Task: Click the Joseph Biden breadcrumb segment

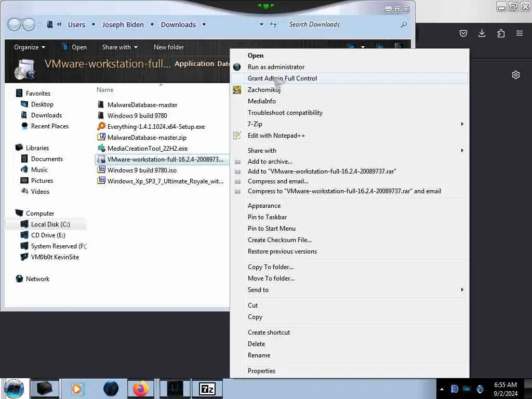Action: click(x=123, y=24)
